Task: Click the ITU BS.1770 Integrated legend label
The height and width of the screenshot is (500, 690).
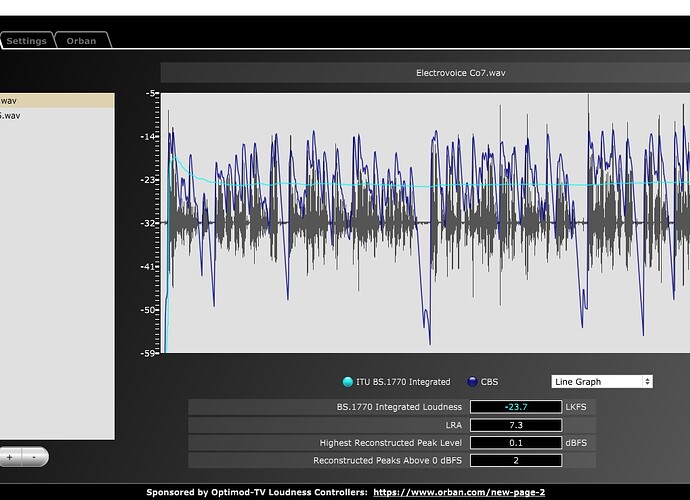Action: click(x=403, y=382)
